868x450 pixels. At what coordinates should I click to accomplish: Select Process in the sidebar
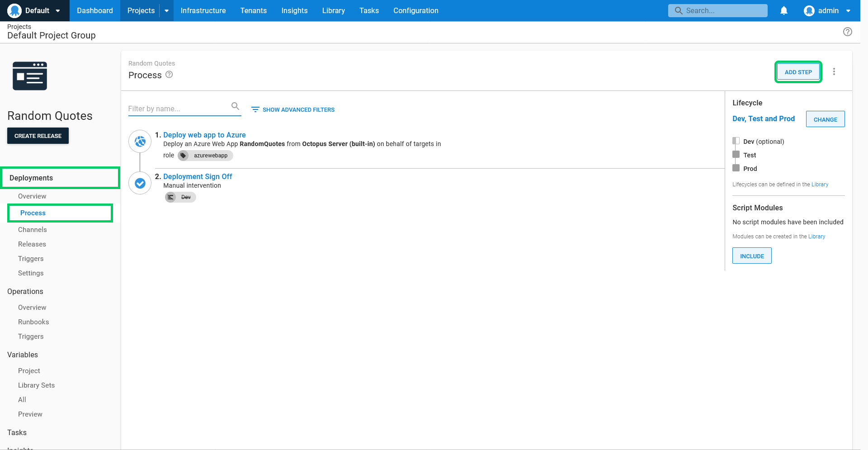[60, 213]
